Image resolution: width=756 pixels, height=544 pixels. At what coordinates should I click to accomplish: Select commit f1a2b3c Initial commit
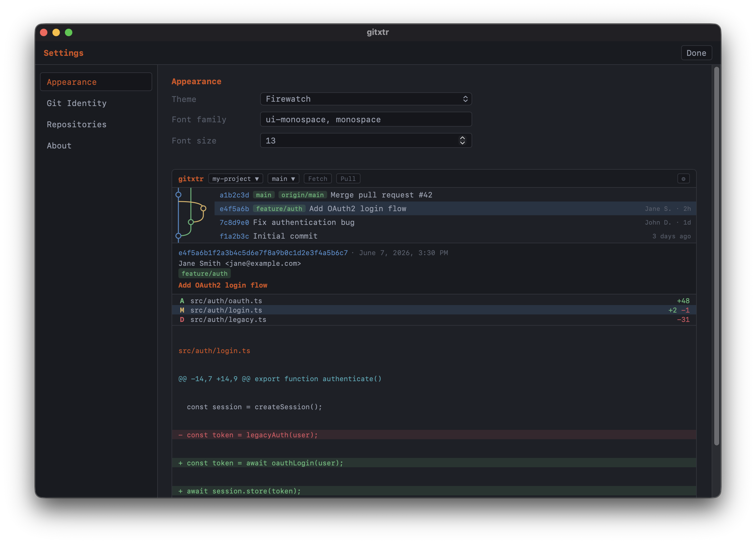point(455,236)
